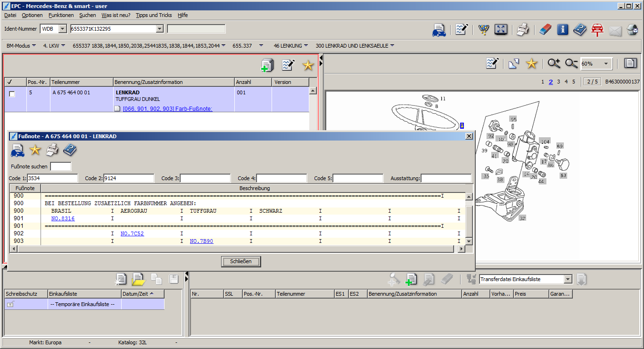
Task: Click vehicle data card icon in Fußnote dialog
Action: 17,150
